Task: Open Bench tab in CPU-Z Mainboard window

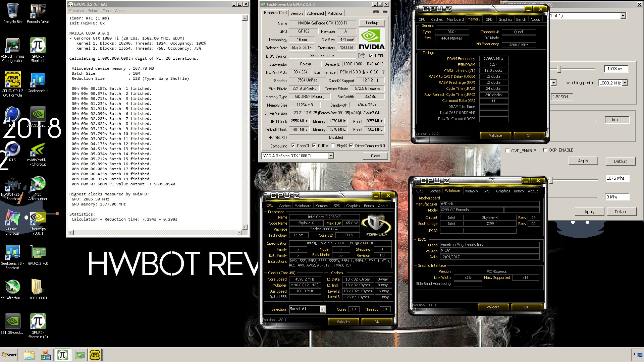Action: point(519,191)
